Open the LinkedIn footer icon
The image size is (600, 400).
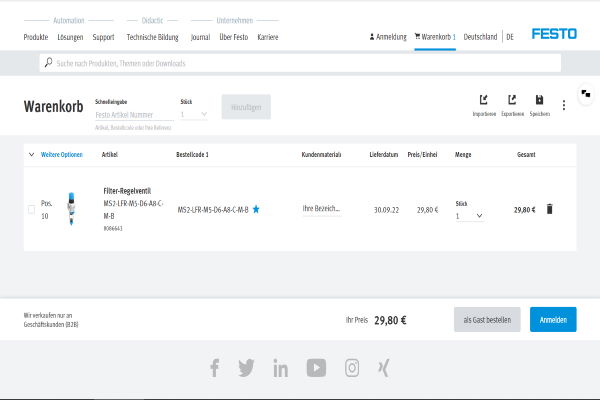click(280, 368)
